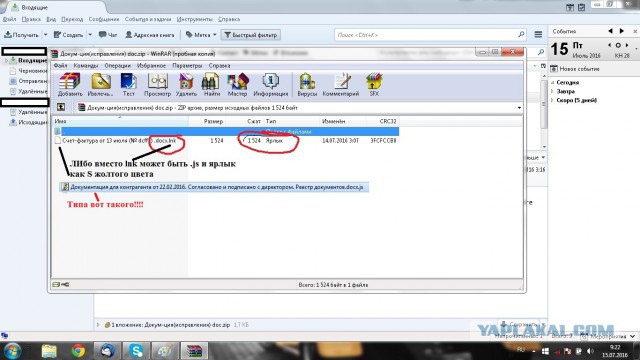The height and width of the screenshot is (360, 640).
Task: Click Получить mail button in Thunderbird
Action: pos(22,35)
